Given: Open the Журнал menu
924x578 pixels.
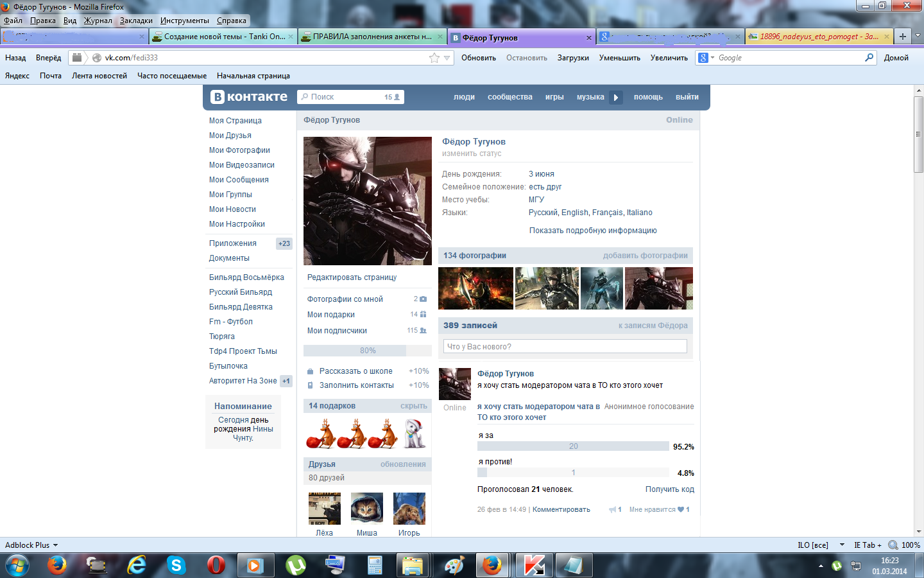Looking at the screenshot, I should tap(98, 21).
